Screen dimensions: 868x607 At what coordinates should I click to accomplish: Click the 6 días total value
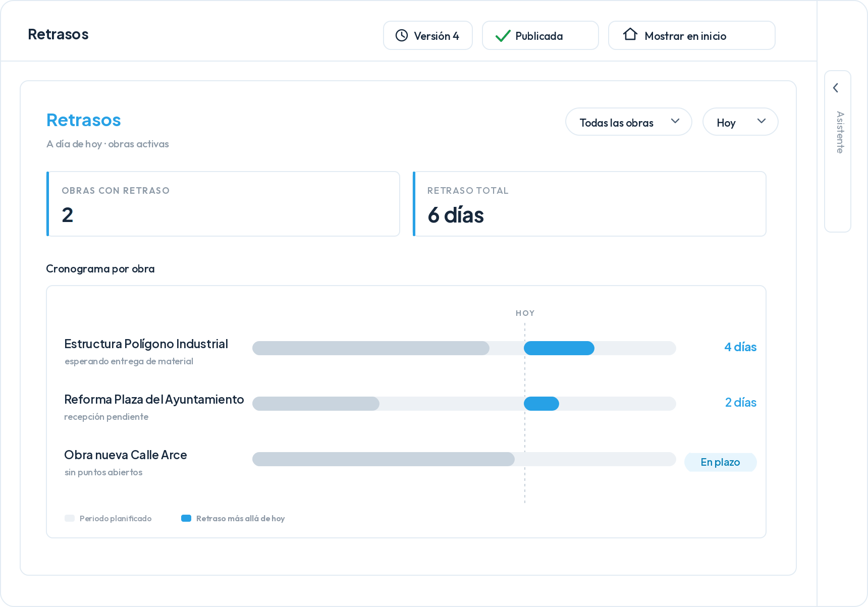456,215
